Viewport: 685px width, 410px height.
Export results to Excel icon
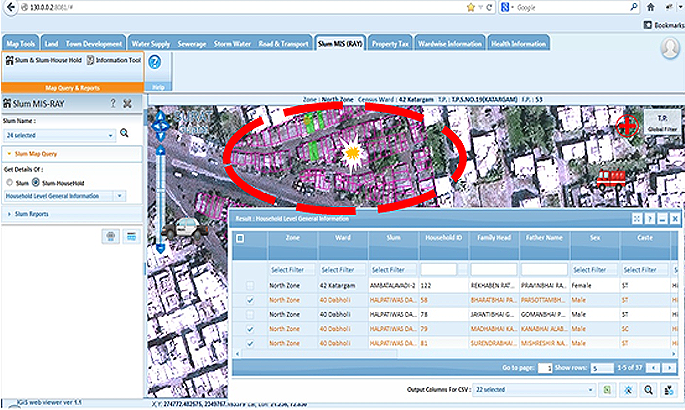(x=607, y=389)
